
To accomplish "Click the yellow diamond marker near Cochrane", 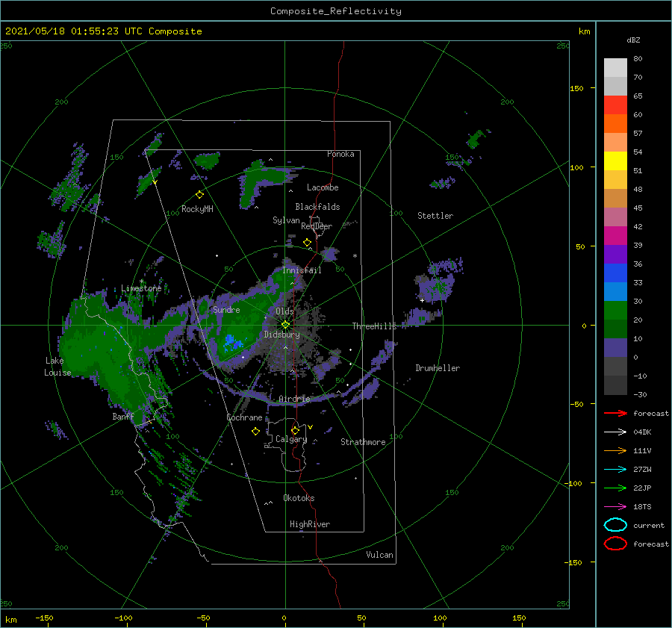I will pos(255,432).
